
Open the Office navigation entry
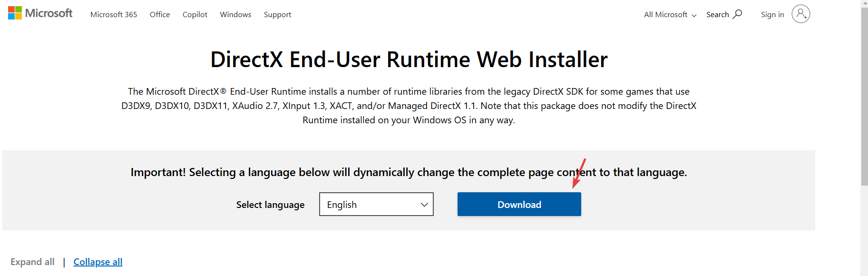(159, 14)
